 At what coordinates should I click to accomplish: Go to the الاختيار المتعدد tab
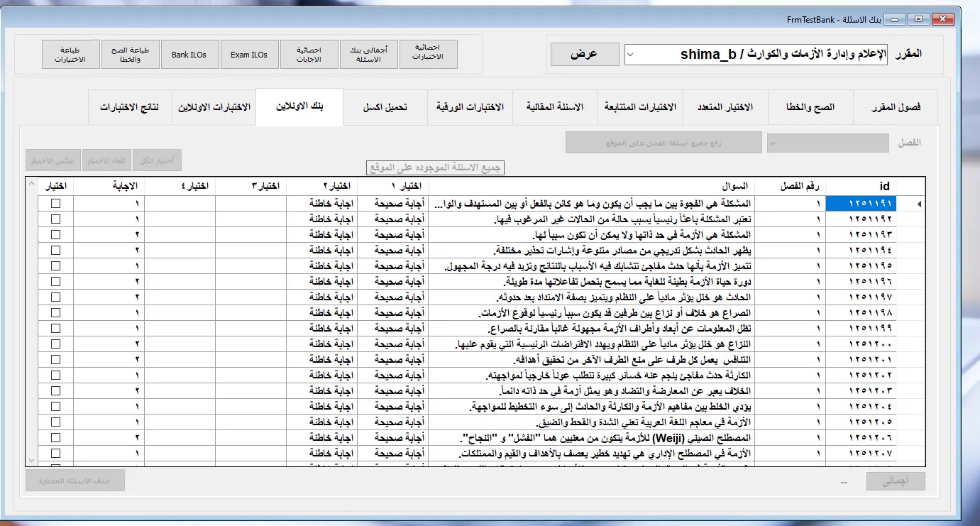point(725,107)
